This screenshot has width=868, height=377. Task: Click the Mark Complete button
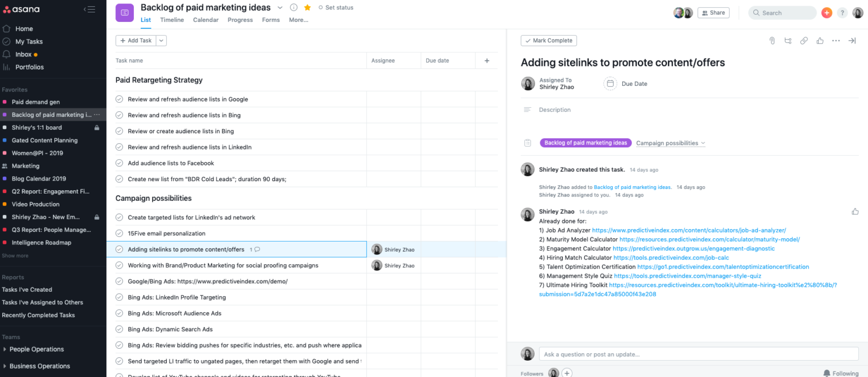point(548,40)
